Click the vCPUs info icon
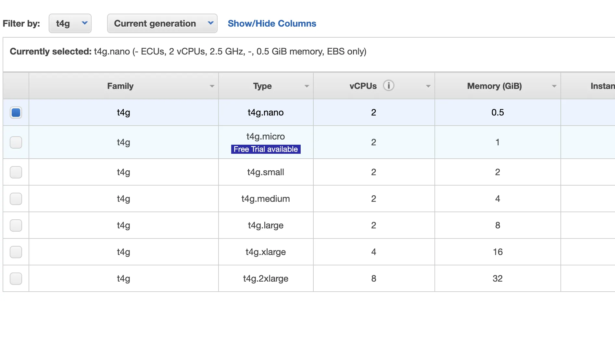The width and height of the screenshot is (615, 364). 388,86
